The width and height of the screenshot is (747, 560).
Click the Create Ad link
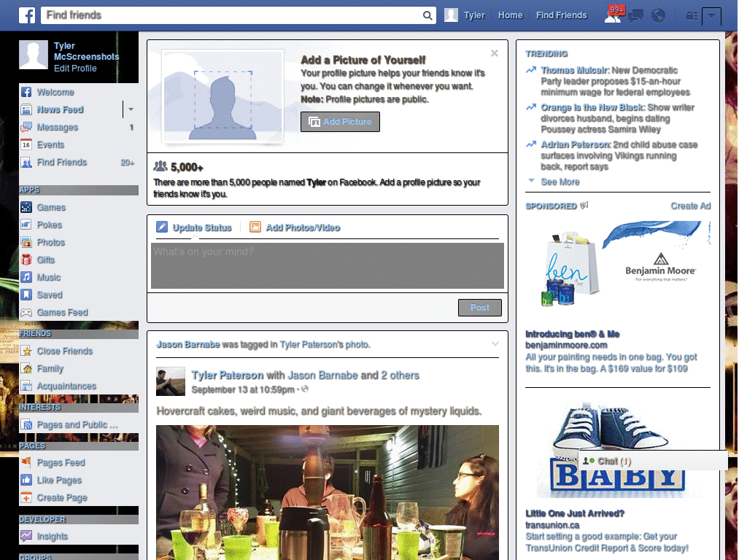click(691, 206)
